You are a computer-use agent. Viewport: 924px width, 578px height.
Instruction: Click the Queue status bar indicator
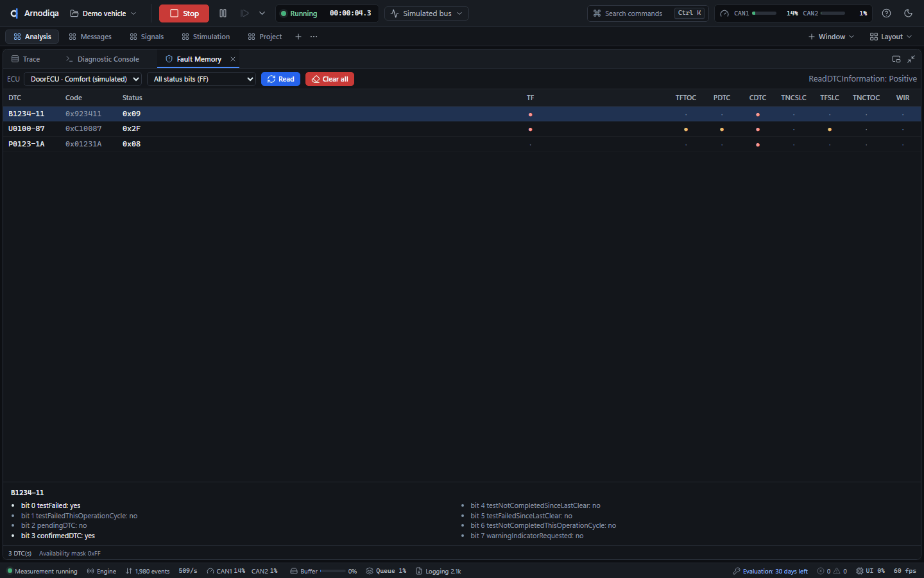386,571
